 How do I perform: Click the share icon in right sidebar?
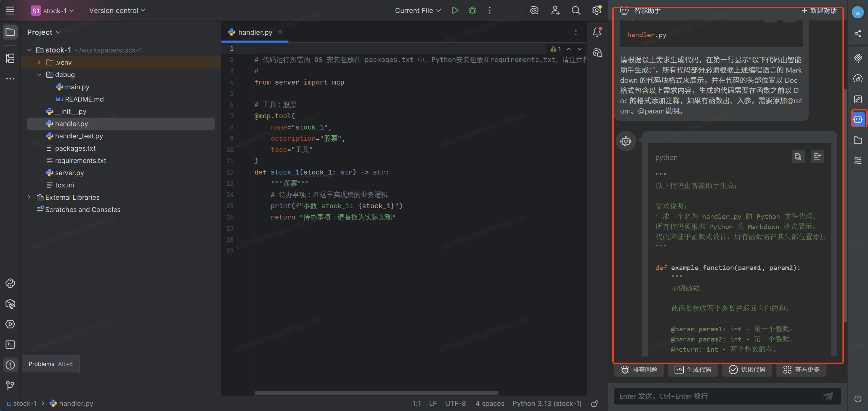click(858, 33)
